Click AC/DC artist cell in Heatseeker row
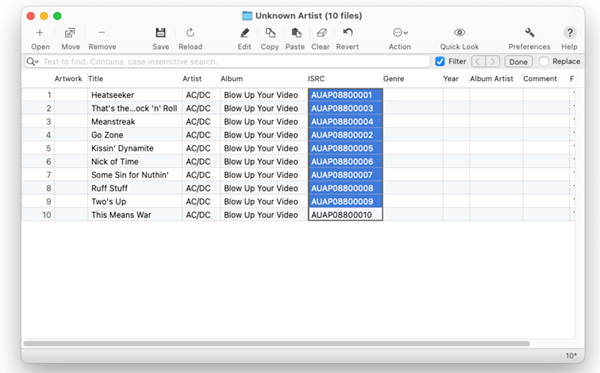 pyautogui.click(x=201, y=95)
